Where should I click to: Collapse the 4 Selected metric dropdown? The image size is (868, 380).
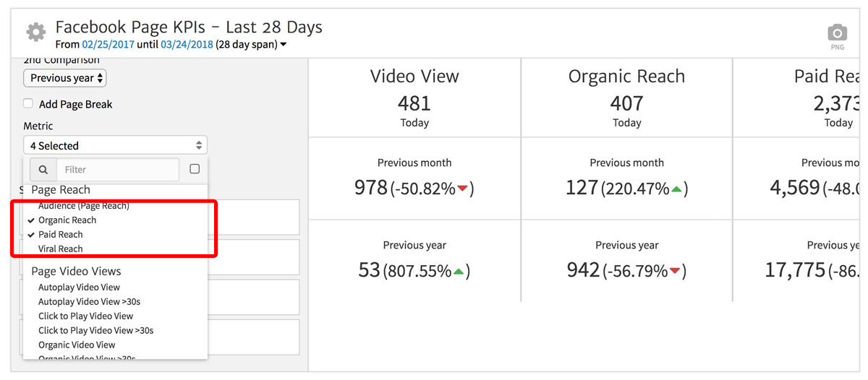115,146
